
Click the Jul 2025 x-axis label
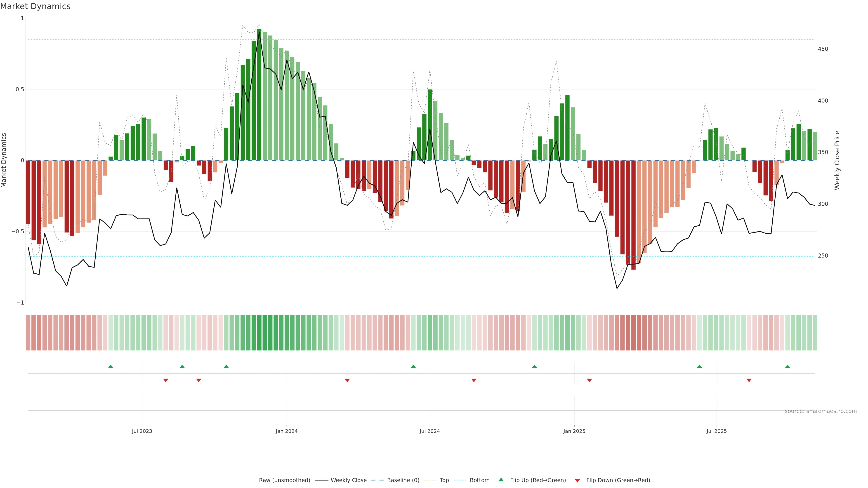[x=716, y=431]
